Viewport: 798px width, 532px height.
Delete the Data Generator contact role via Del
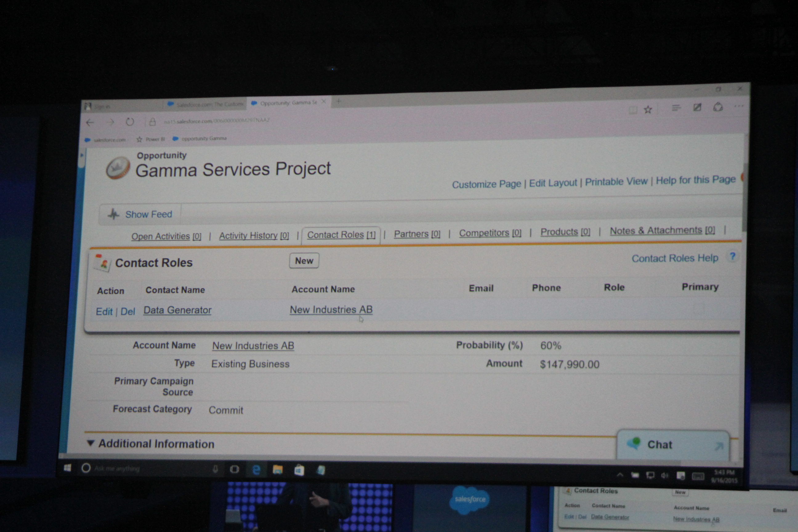click(x=127, y=311)
